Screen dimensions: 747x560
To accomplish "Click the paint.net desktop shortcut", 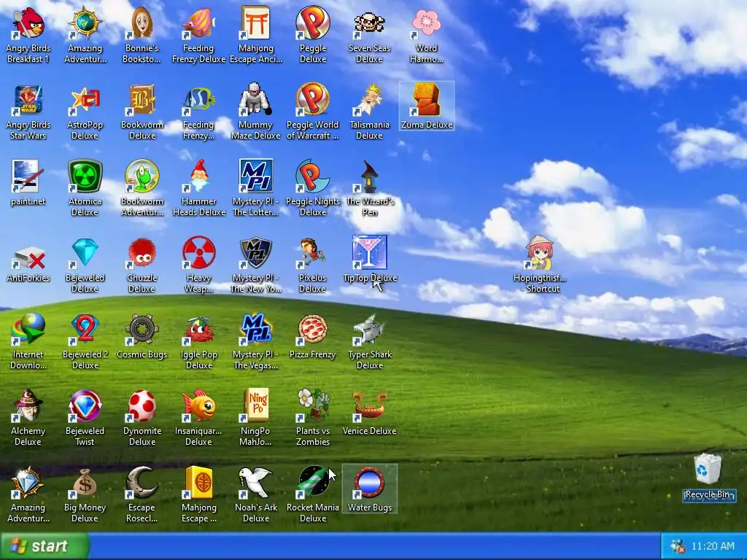I will coord(28,176).
